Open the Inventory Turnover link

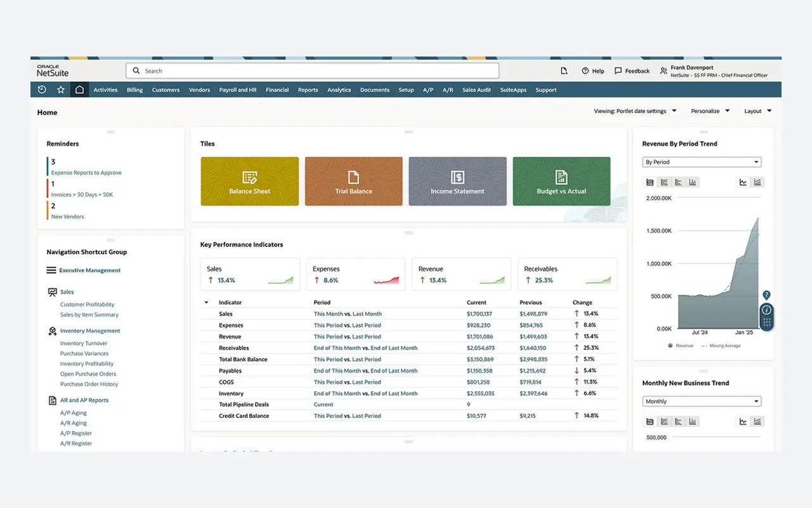[x=84, y=344]
